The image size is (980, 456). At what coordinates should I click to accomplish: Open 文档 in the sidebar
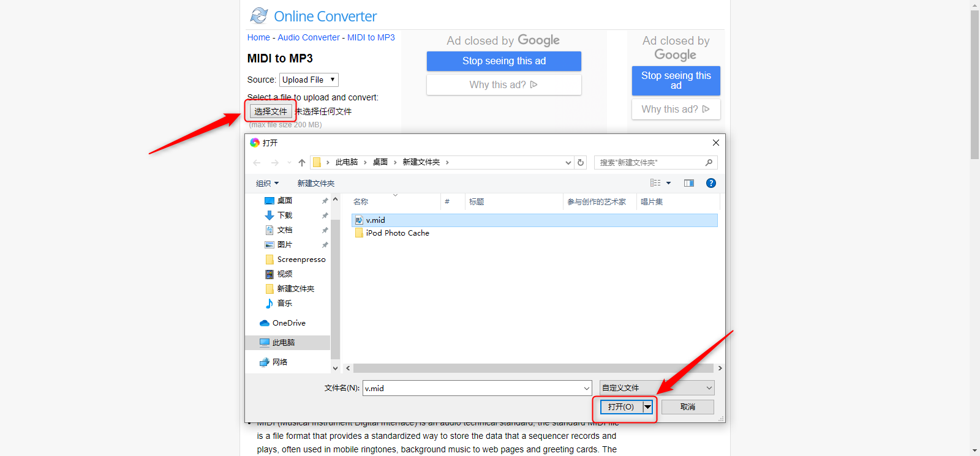[285, 230]
